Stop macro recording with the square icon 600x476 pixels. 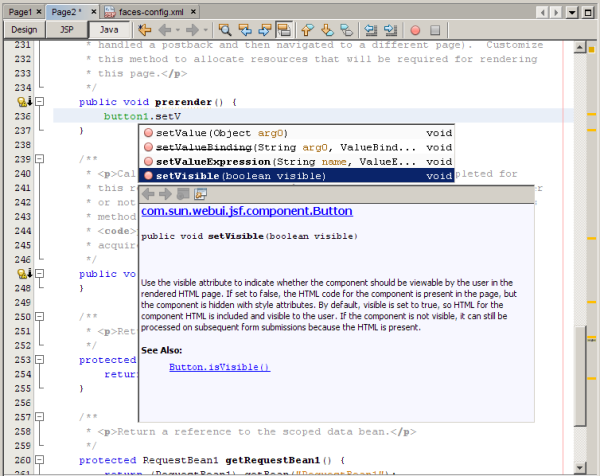click(435, 30)
